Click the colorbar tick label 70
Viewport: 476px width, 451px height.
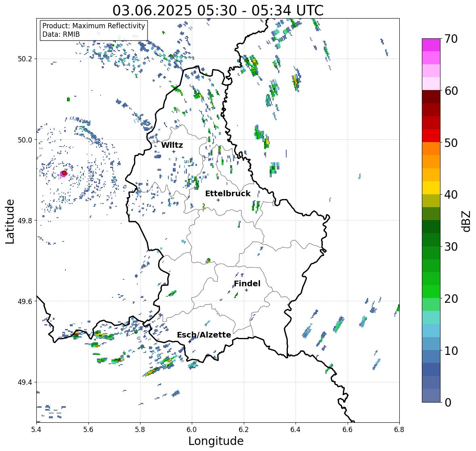(451, 39)
